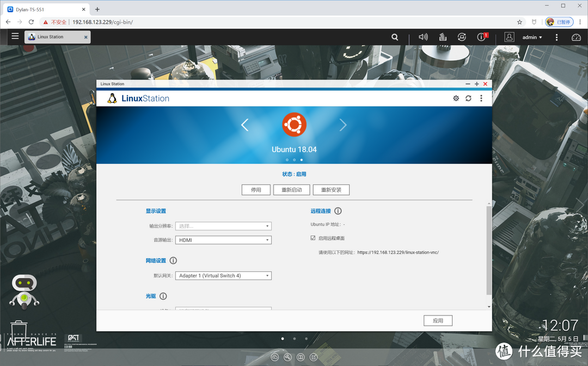Screen dimensions: 588x366
Task: Show next Linux distribution with right arrow
Action: [x=343, y=125]
